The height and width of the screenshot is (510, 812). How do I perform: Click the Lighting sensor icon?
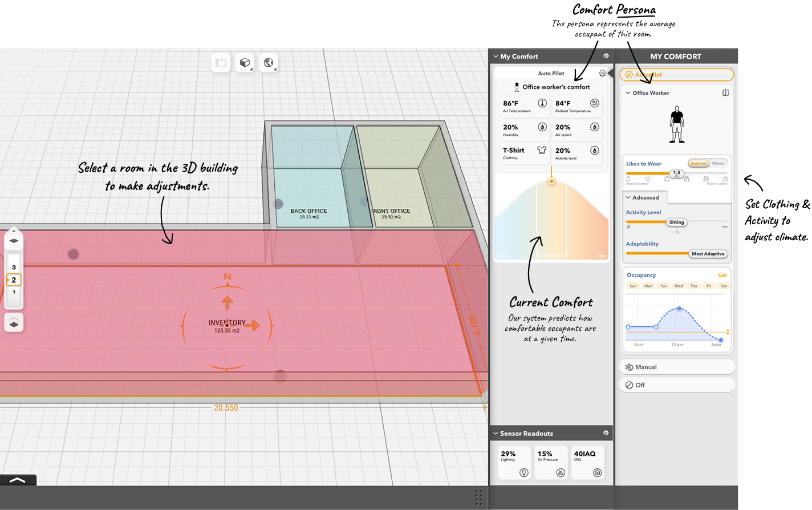524,472
